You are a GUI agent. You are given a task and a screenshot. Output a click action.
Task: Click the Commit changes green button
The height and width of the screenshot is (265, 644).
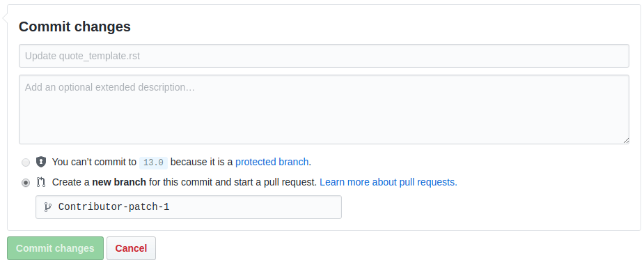(55, 248)
